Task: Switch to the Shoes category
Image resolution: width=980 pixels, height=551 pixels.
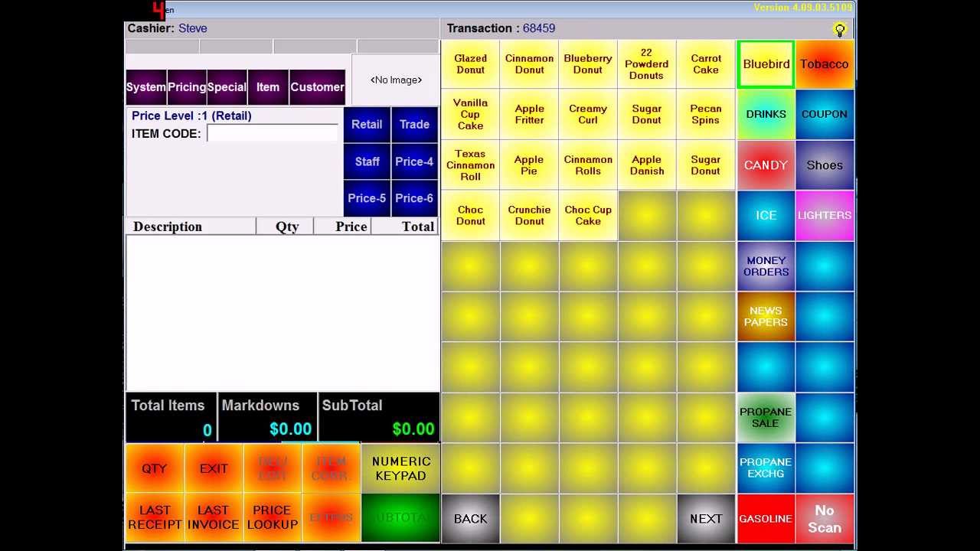Action: click(825, 165)
